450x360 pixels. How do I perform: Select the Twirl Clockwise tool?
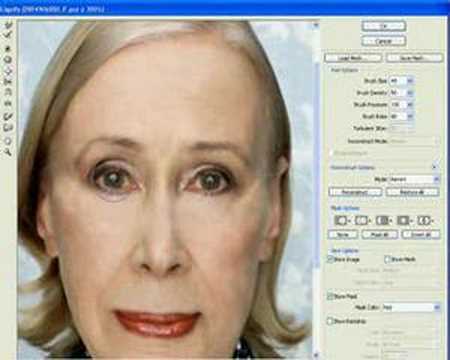pos(8,49)
